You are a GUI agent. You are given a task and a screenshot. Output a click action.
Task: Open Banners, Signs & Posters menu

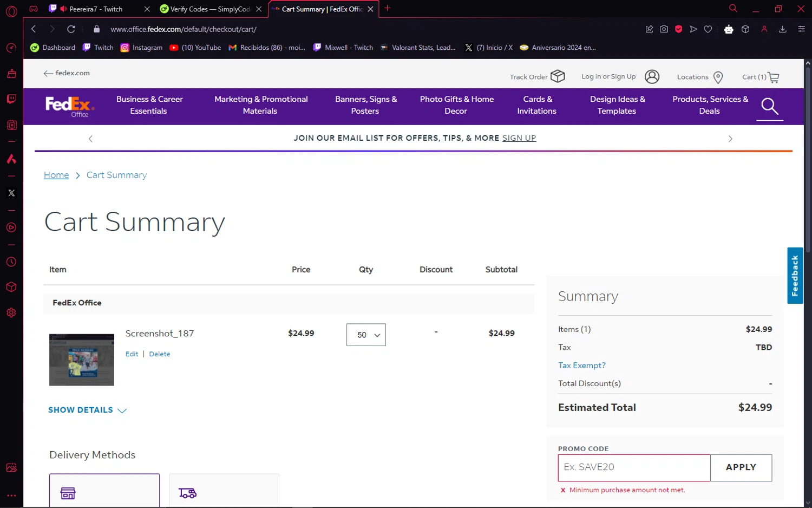point(365,105)
